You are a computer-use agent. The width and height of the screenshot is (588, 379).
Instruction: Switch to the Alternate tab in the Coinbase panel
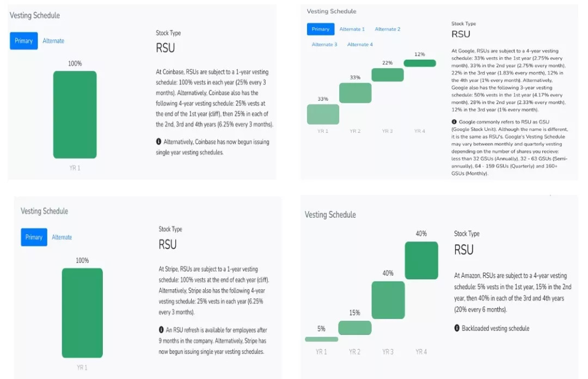(x=53, y=41)
